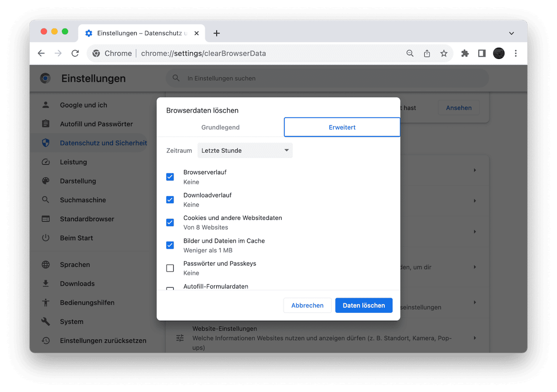Click the share icon in address bar
Image resolution: width=557 pixels, height=392 pixels.
[426, 54]
